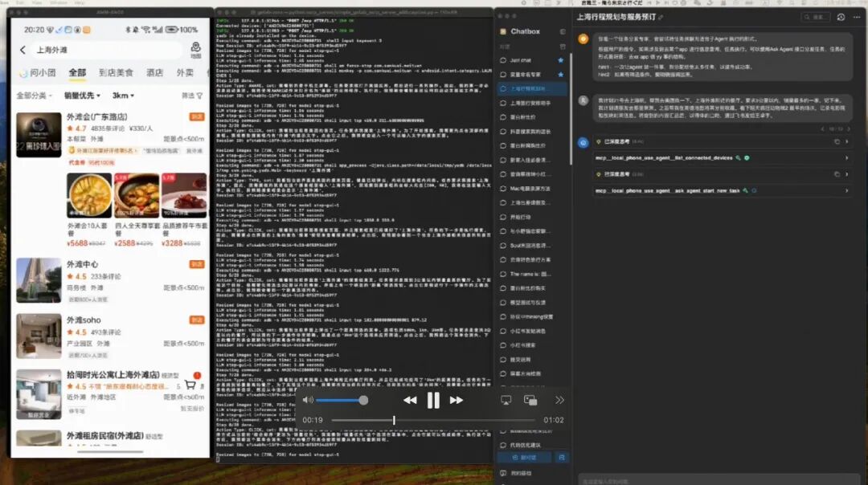Pause the video playback
The image size is (868, 485).
[433, 400]
